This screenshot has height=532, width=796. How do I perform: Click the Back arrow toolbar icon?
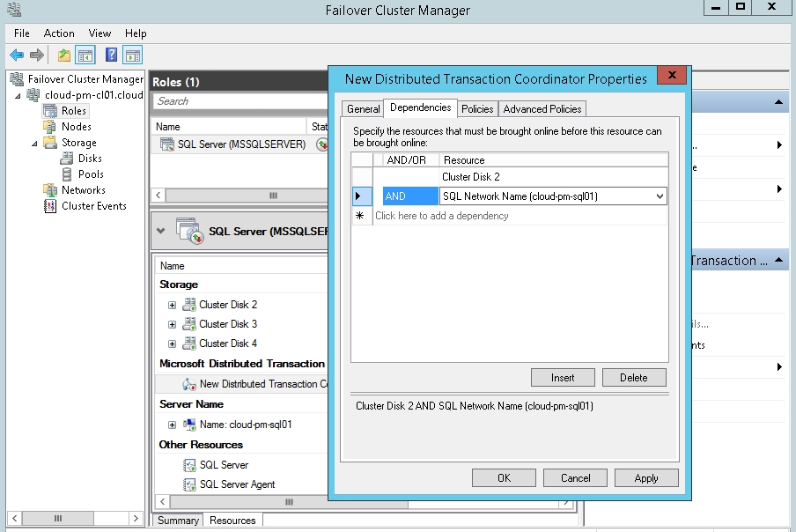pos(17,55)
